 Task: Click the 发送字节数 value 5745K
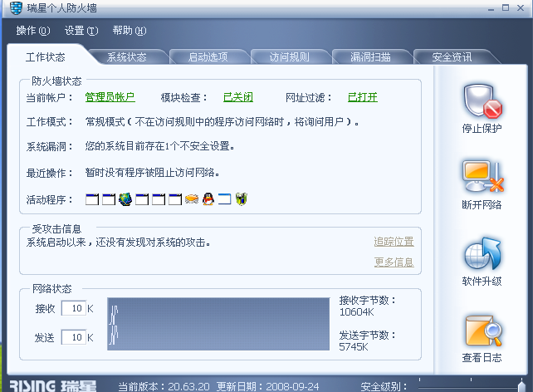tap(354, 347)
